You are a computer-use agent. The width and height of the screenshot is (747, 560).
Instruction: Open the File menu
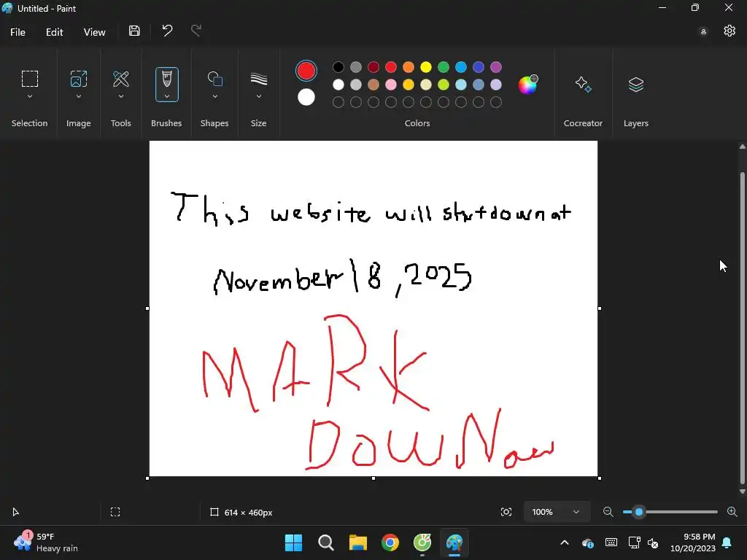click(x=18, y=32)
